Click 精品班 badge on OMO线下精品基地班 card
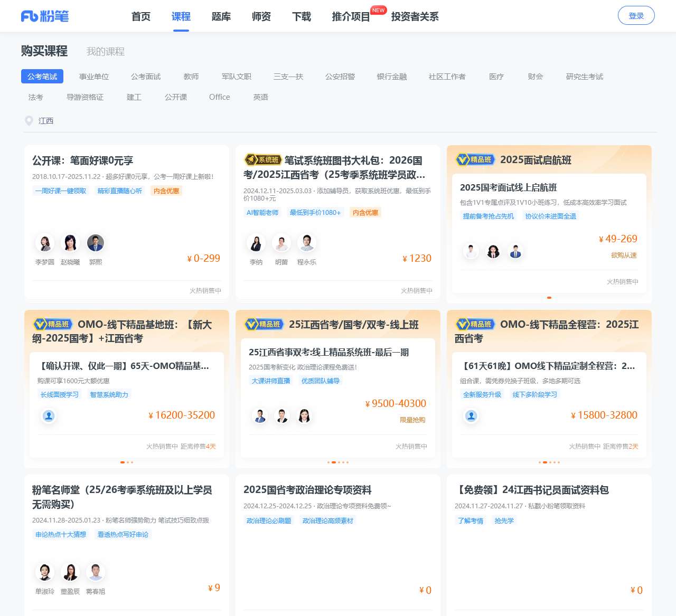The width and height of the screenshot is (676, 616). [53, 324]
